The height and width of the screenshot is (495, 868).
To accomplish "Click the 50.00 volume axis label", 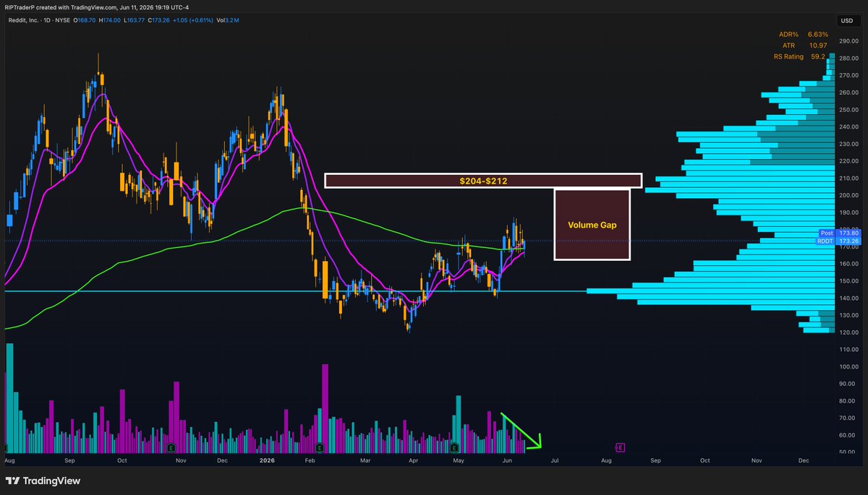I will tap(848, 452).
